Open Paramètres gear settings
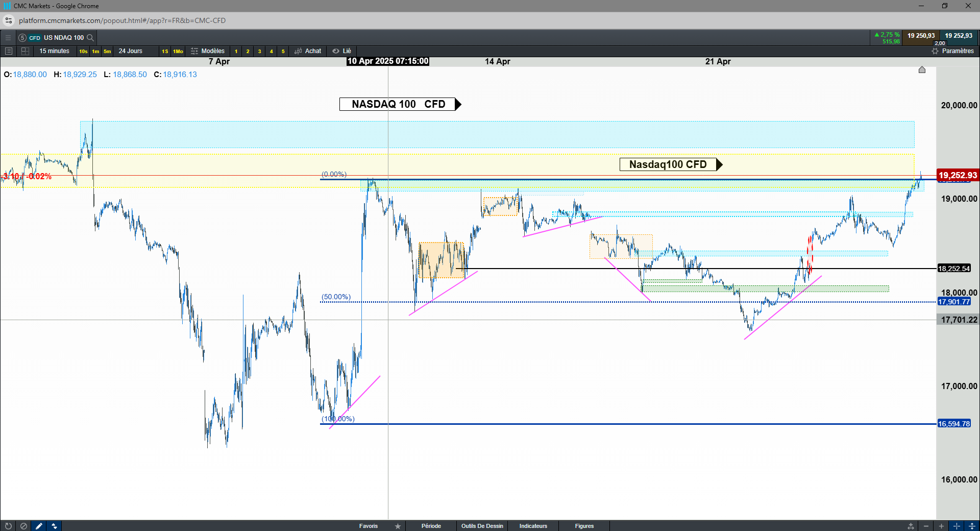This screenshot has width=980, height=531. pos(935,51)
